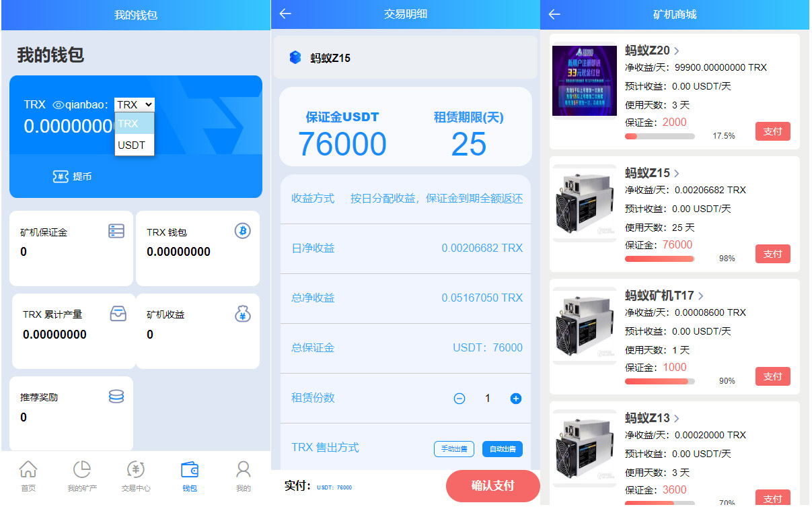Image resolution: width=812 pixels, height=511 pixels.
Task: Click the 实付 USDT：76000 amount
Action: coord(334,487)
